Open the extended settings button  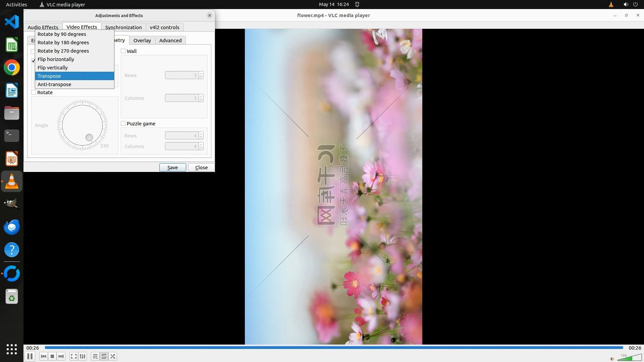click(x=83, y=356)
